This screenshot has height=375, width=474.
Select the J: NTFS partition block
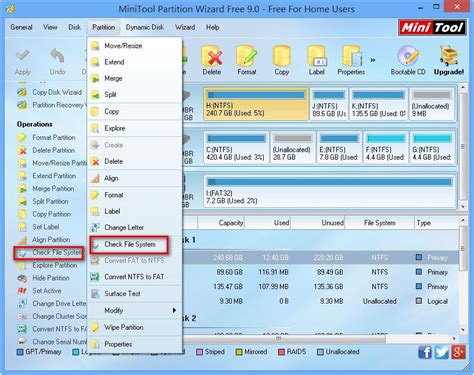[x=329, y=104]
